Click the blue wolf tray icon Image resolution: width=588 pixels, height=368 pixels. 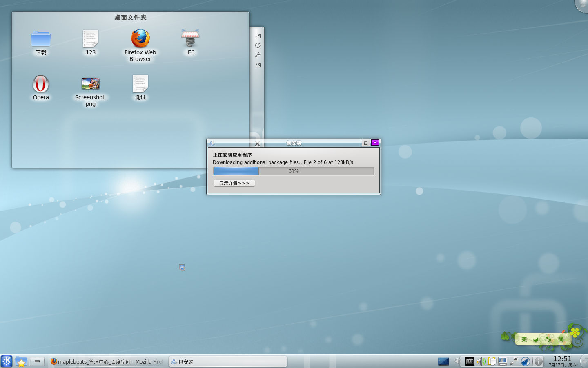[x=526, y=361]
